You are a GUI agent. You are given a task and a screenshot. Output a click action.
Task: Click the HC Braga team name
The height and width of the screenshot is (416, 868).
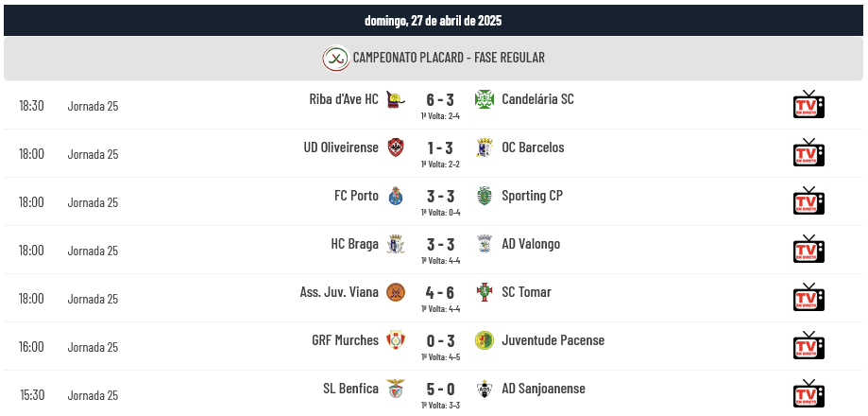tap(355, 244)
